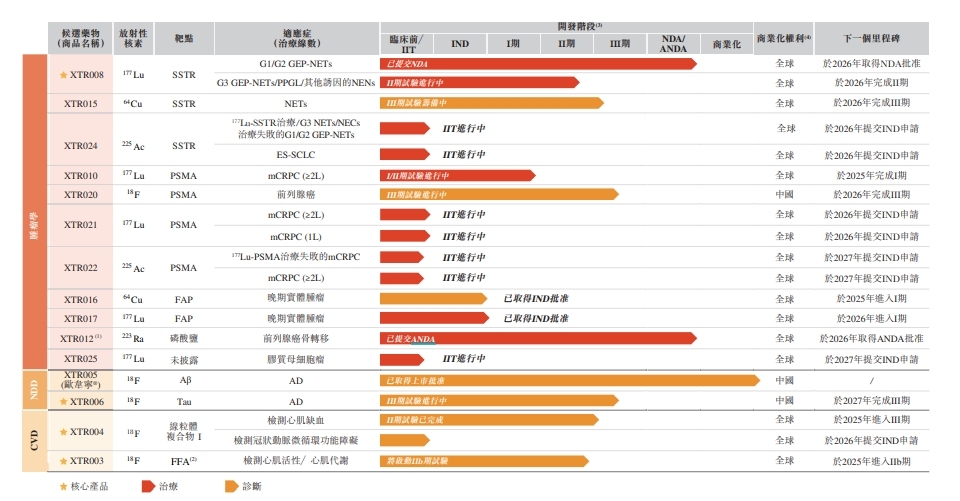Click the red 治療 arrow legend icon
The image size is (960, 501).
click(x=145, y=487)
